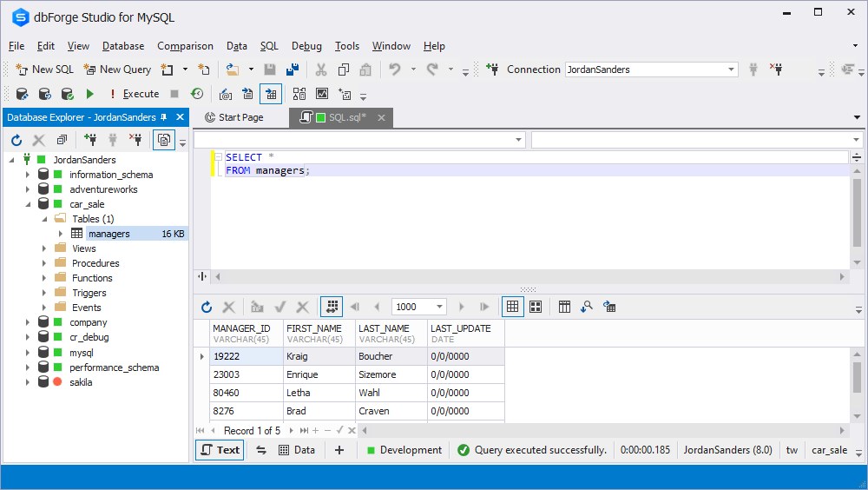Expand the information_schema database
The height and width of the screenshot is (490, 868).
click(27, 175)
